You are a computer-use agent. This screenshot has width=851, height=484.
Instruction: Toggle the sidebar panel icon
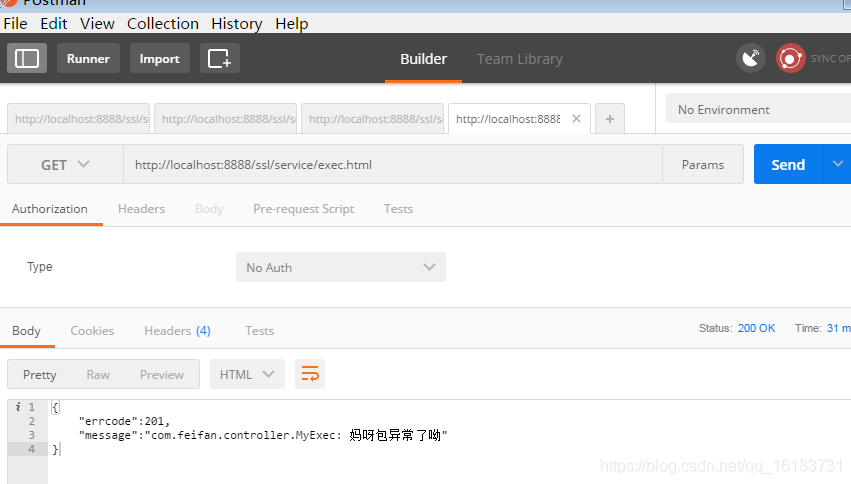[x=27, y=58]
